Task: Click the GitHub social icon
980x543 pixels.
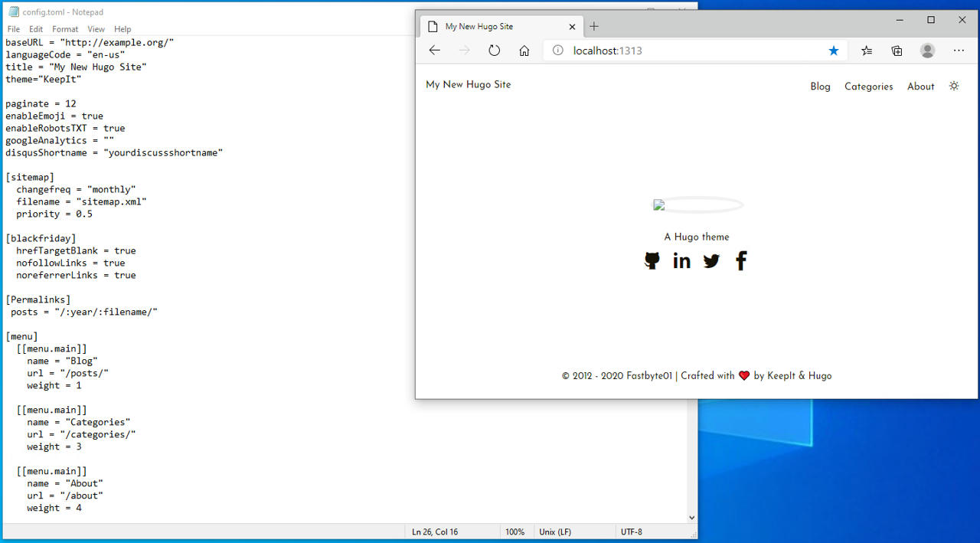Action: click(652, 261)
